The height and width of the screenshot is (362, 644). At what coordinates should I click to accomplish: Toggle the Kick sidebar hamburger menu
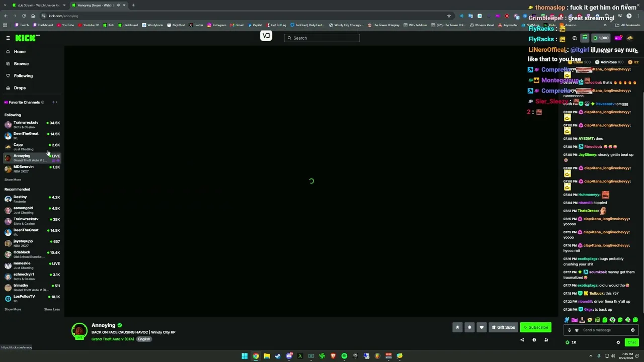(8, 38)
